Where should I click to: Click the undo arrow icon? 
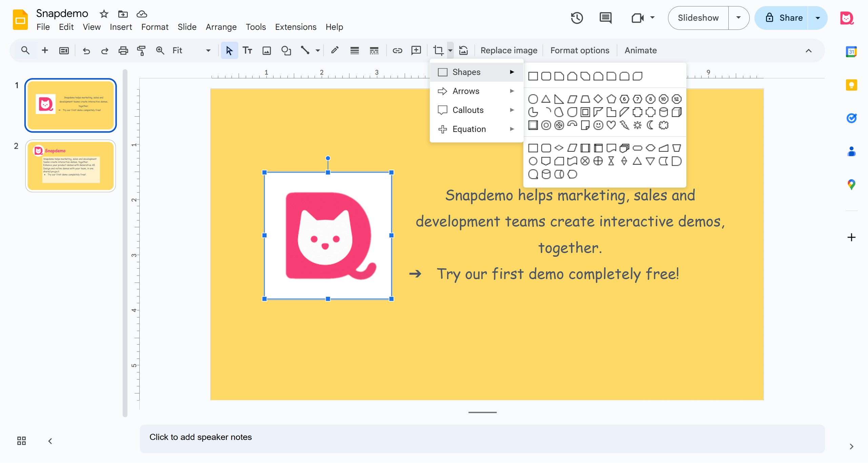pyautogui.click(x=86, y=51)
